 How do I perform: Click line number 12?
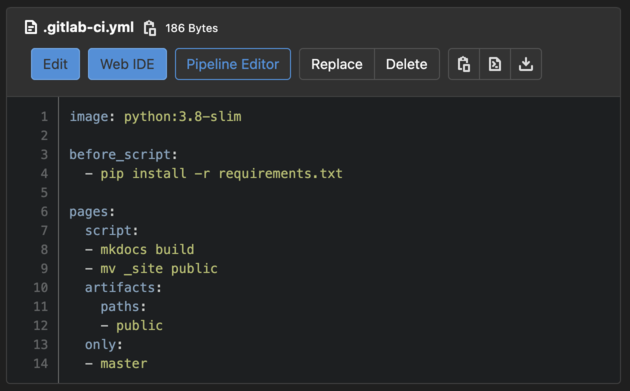click(x=41, y=325)
